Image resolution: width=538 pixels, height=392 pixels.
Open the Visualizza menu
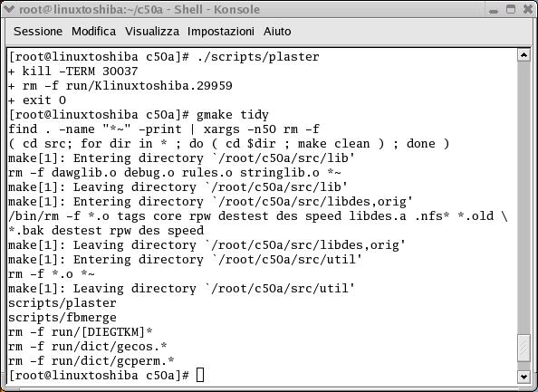coord(151,31)
